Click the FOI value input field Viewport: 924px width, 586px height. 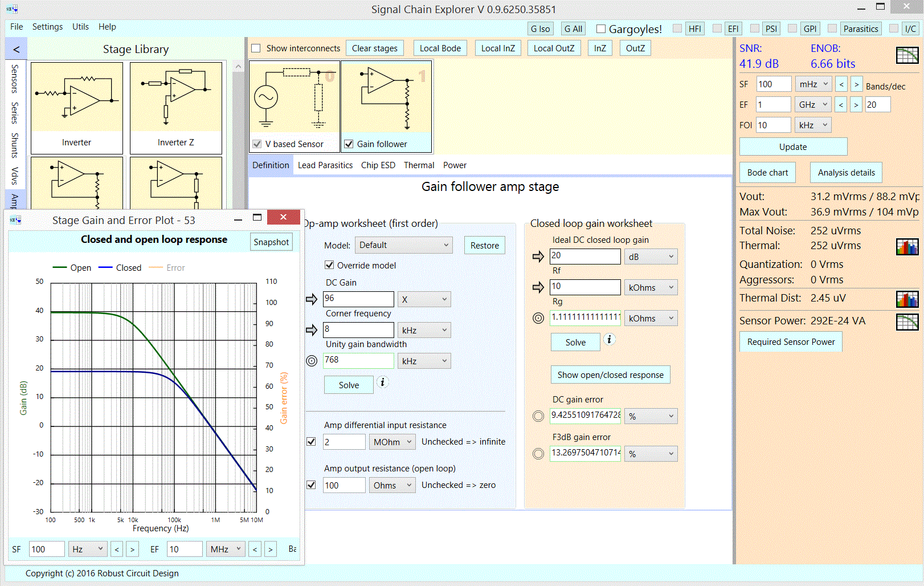(773, 124)
